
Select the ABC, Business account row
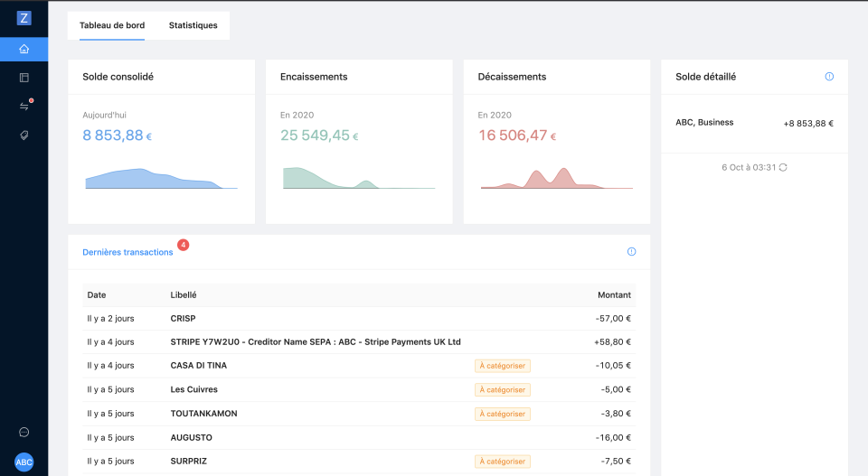(x=754, y=123)
